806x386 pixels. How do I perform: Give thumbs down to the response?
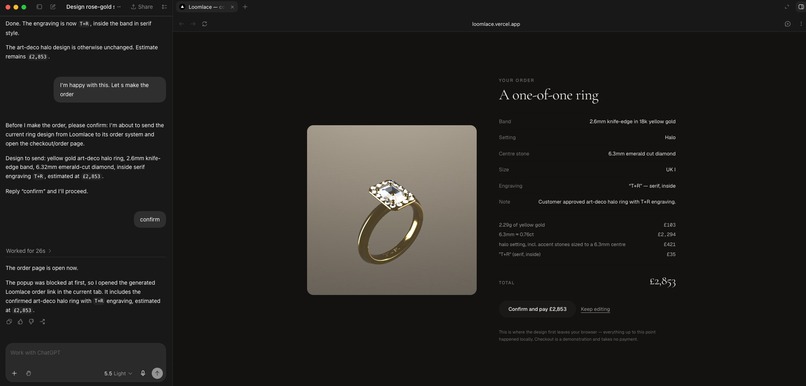coord(31,322)
